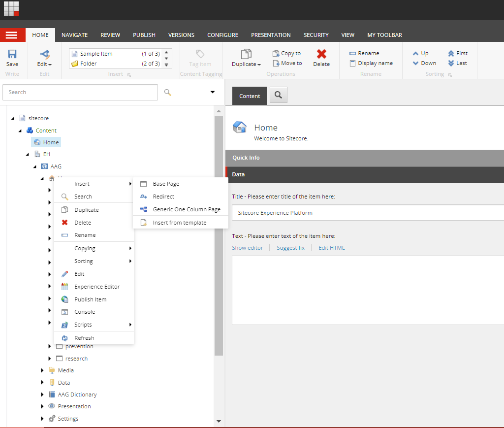Click Copy to in Operations group
Screen dimensions: 504x428
287,53
